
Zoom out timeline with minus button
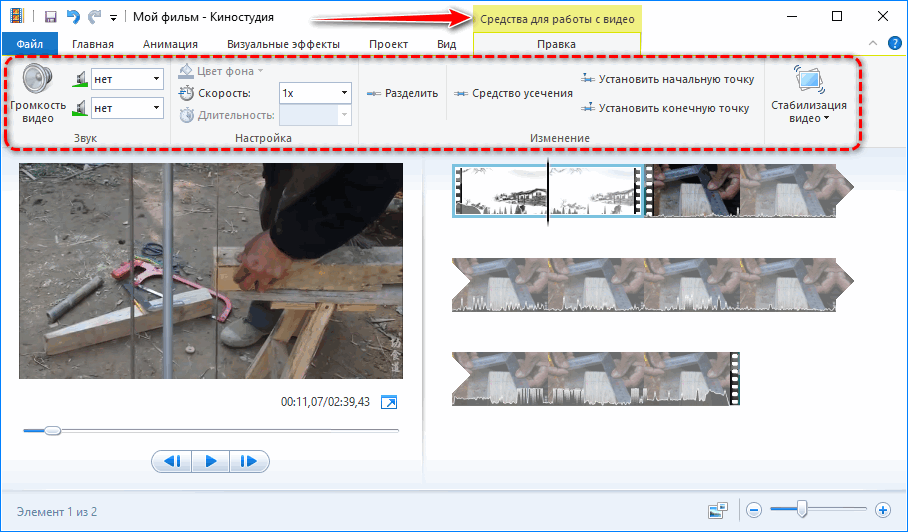754,510
